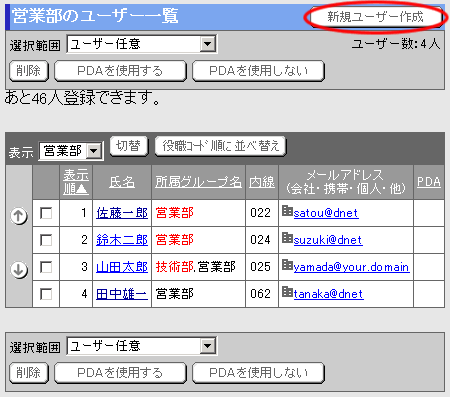450x397 pixels.
Task: Click the move-down arrow icon
Action: [19, 269]
